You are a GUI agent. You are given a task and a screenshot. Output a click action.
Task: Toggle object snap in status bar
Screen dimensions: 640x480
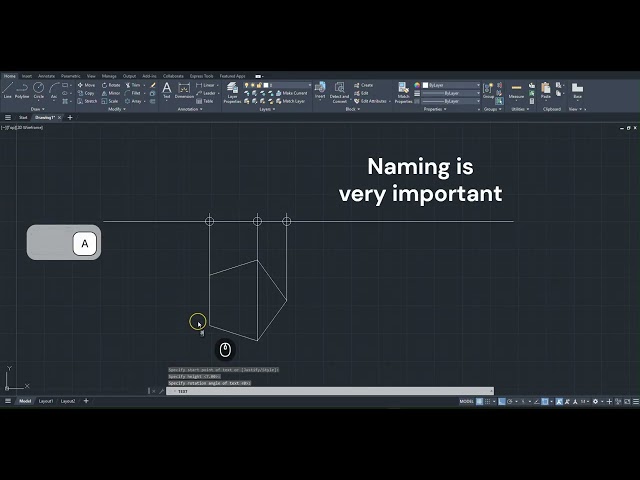[x=544, y=402]
